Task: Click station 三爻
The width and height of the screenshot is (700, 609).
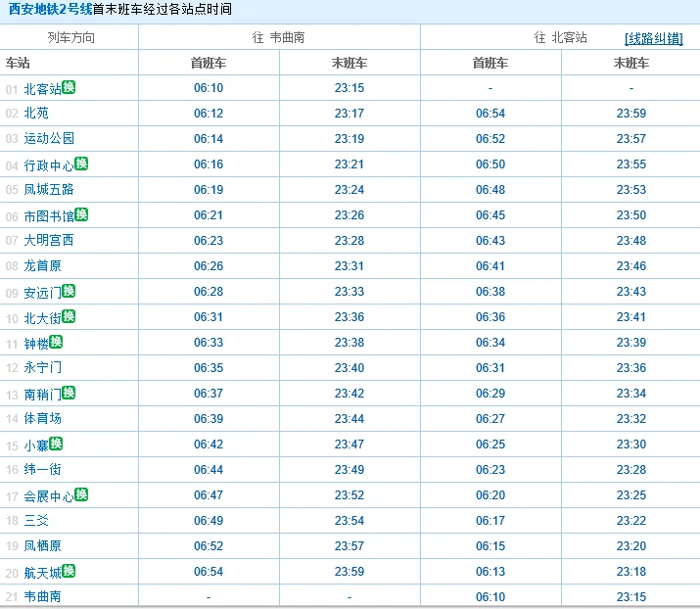Action: (36, 520)
